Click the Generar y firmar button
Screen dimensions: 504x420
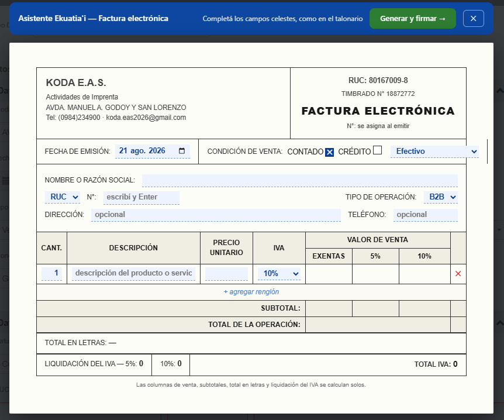point(412,19)
